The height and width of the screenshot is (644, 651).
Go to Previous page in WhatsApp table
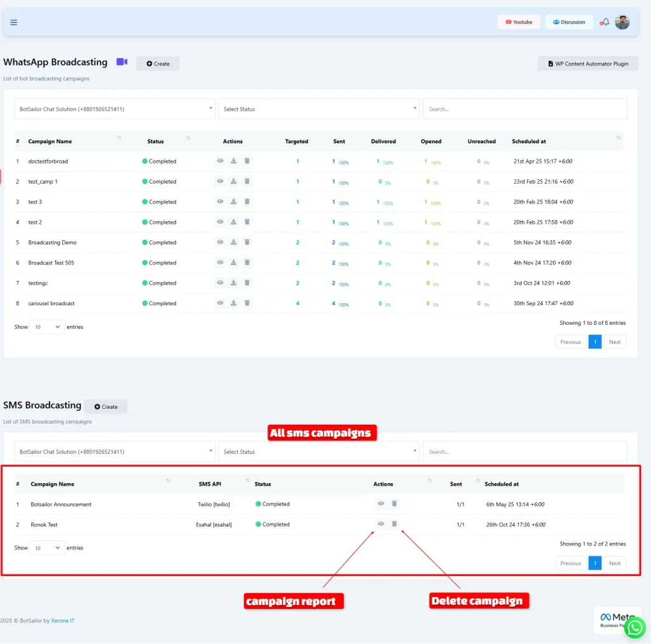coord(571,343)
